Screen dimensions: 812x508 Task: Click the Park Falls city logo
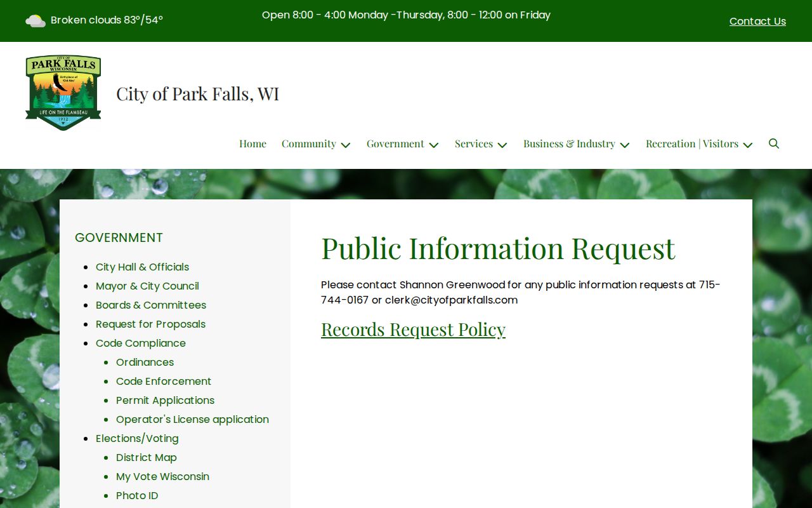point(63,93)
